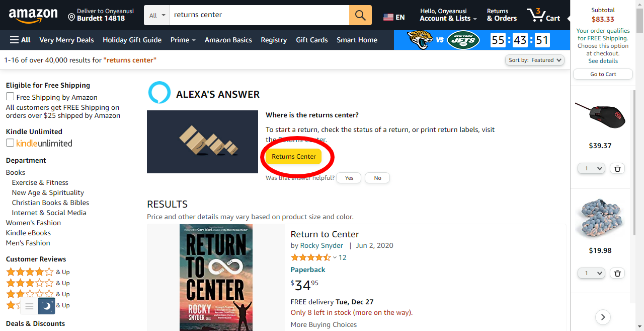The image size is (644, 331).
Task: Open Rocky Snyder author link
Action: point(321,245)
